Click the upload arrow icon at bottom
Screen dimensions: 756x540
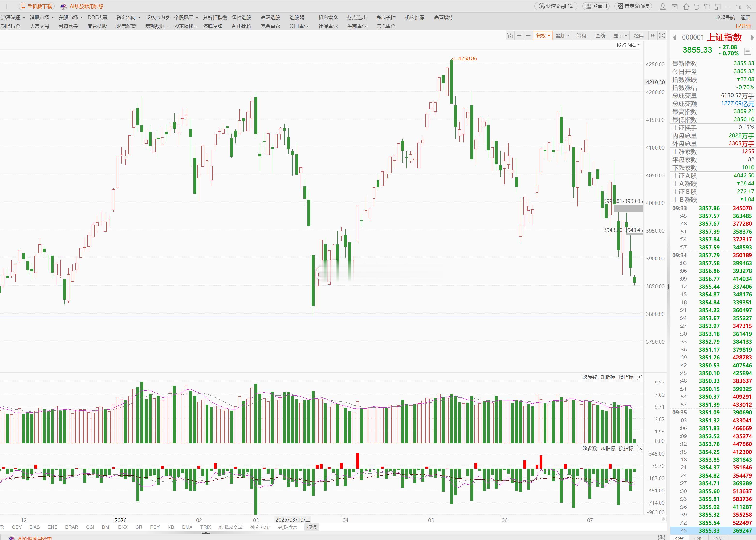click(661, 537)
